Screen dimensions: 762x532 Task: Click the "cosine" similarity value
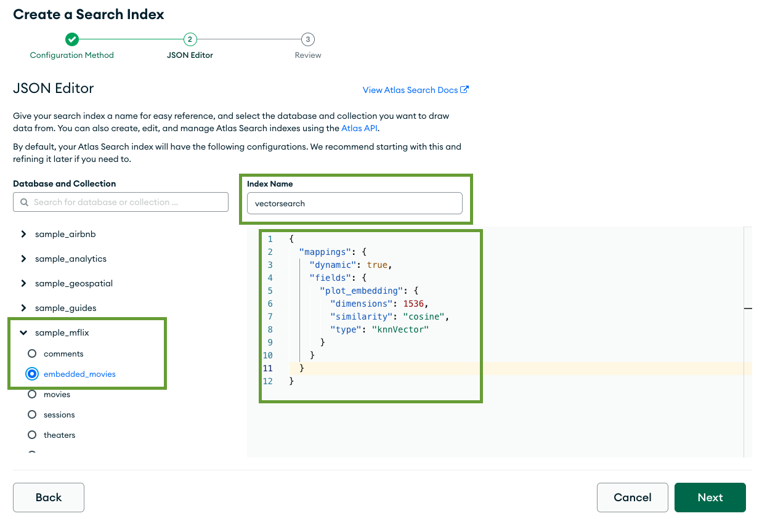click(x=424, y=316)
